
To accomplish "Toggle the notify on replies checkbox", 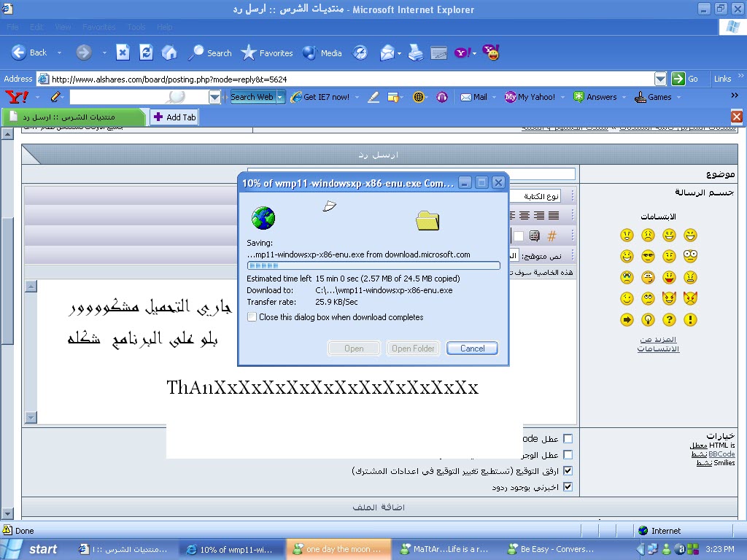I will click(568, 486).
